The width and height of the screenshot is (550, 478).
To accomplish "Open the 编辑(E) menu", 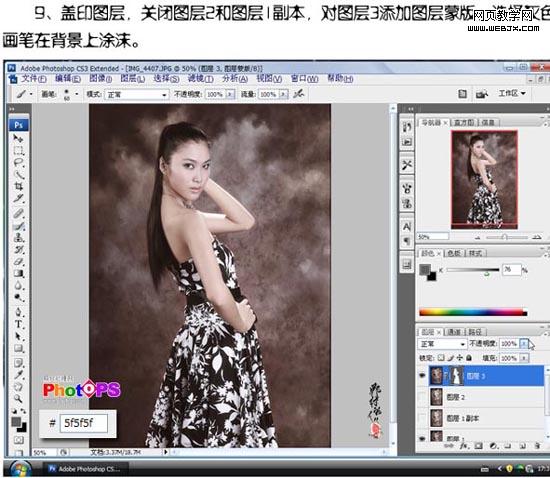I will pos(68,79).
